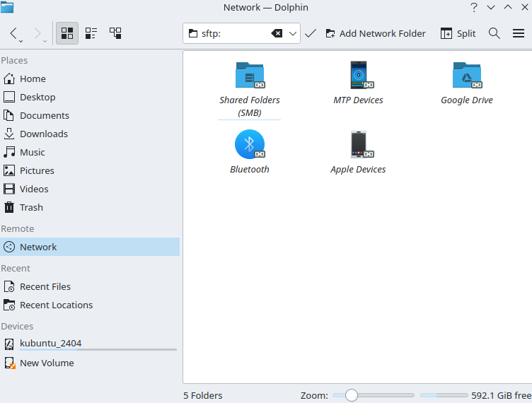The height and width of the screenshot is (403, 532).
Task: Expand the location bar history dropdown
Action: pyautogui.click(x=293, y=33)
